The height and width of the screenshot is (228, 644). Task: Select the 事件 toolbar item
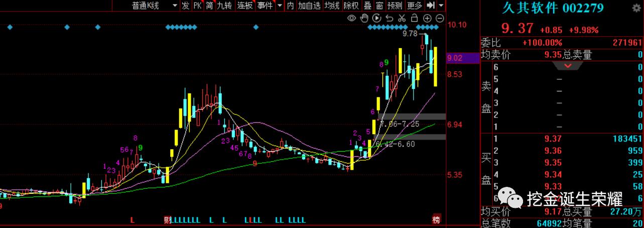(265, 6)
